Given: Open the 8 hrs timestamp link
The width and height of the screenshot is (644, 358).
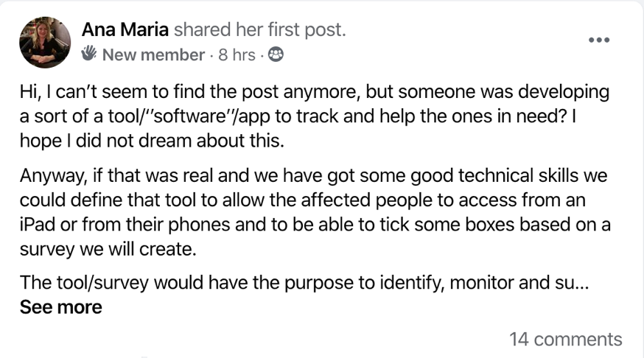Looking at the screenshot, I should pos(237,55).
